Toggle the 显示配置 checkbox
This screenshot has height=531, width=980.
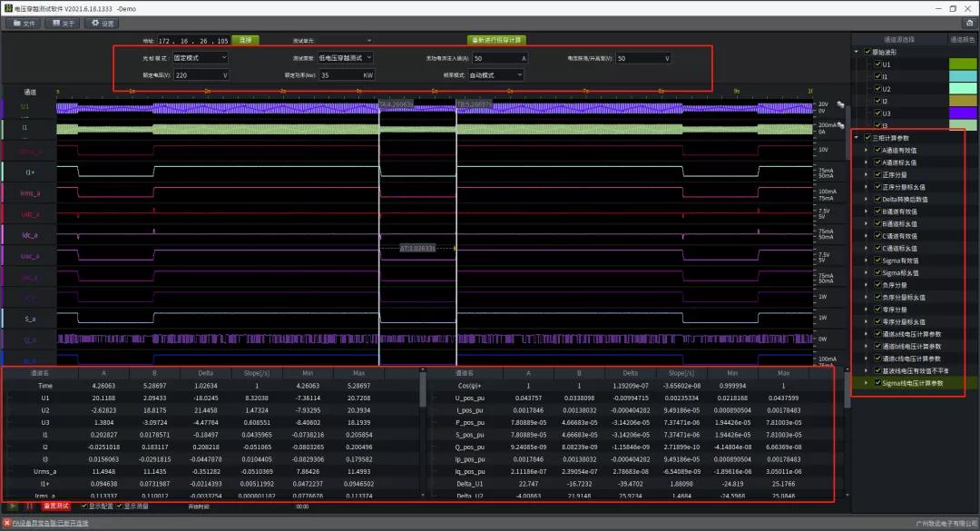coord(84,506)
